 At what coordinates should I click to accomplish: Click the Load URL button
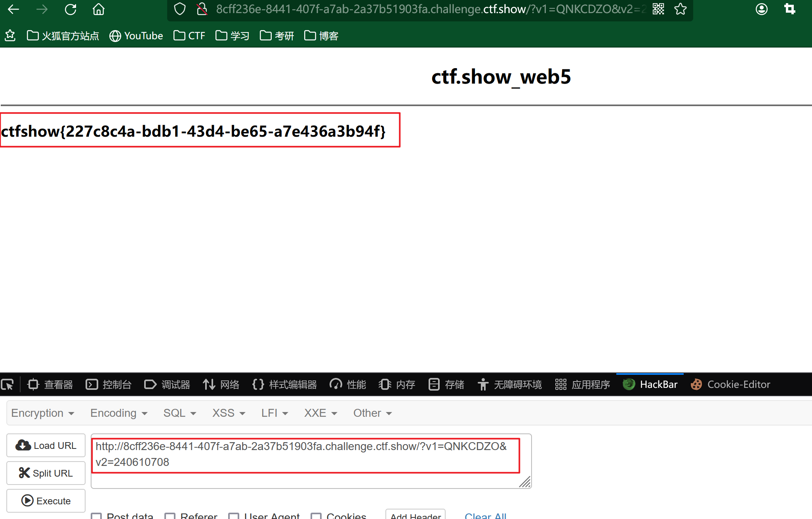click(x=46, y=445)
